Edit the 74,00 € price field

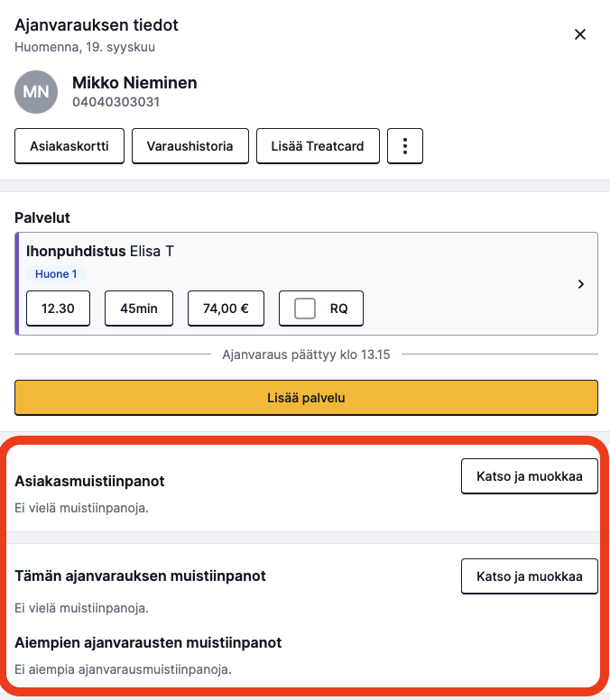pyautogui.click(x=226, y=309)
